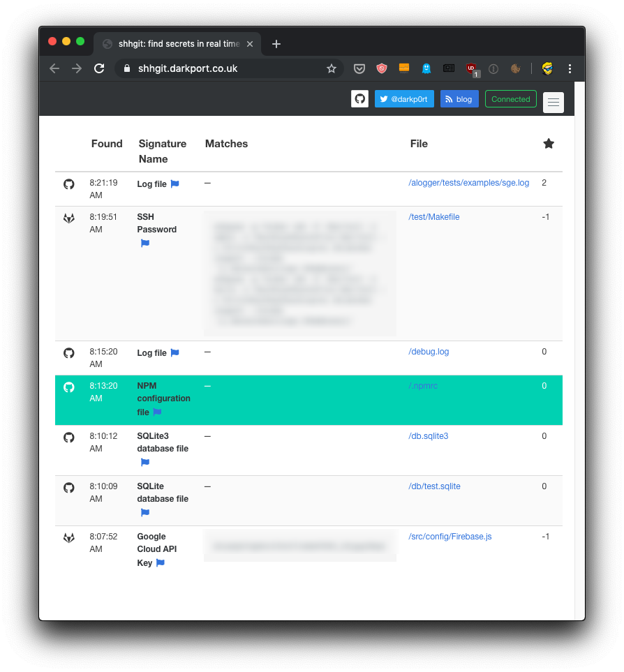Image resolution: width=624 pixels, height=672 pixels.
Task: Toggle the hamburger navigation menu
Action: tap(554, 103)
